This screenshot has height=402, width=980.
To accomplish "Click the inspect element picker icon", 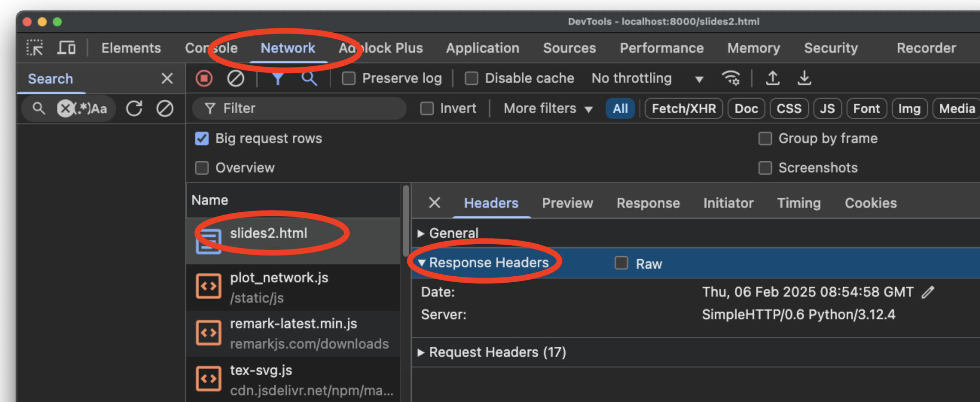I will tap(35, 48).
